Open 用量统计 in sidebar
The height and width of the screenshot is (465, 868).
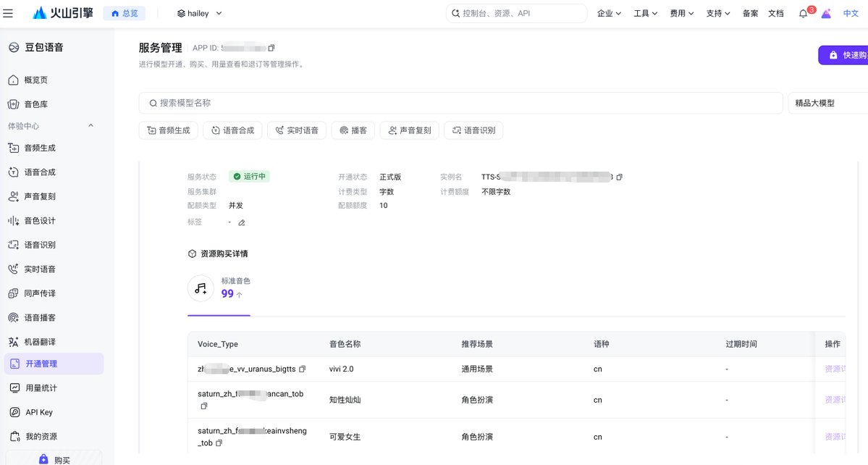(x=53, y=388)
